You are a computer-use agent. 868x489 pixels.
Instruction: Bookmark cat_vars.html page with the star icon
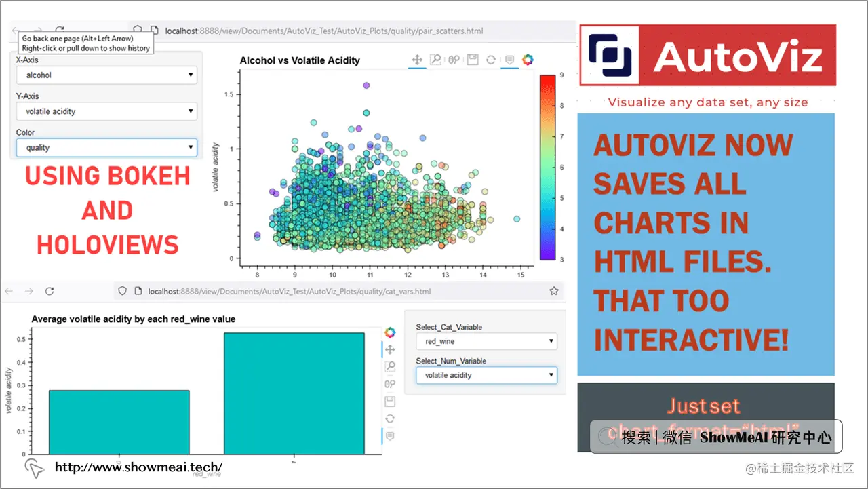tap(554, 291)
